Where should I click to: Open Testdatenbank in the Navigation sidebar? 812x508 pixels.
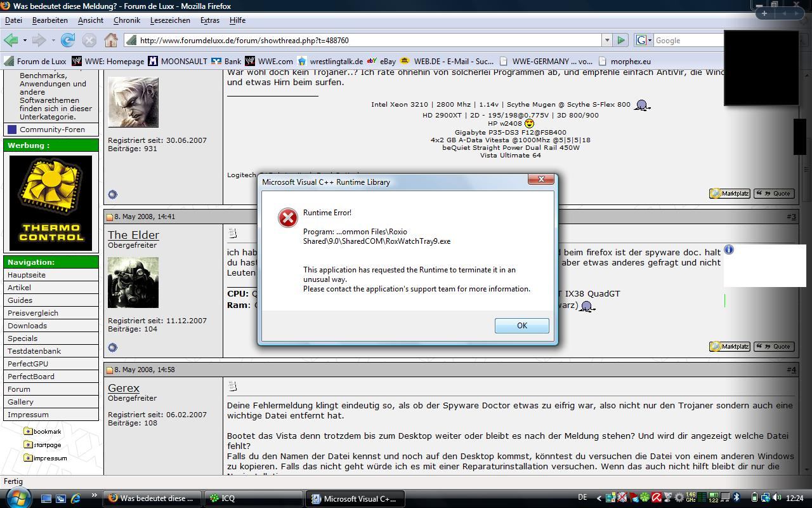coord(34,351)
